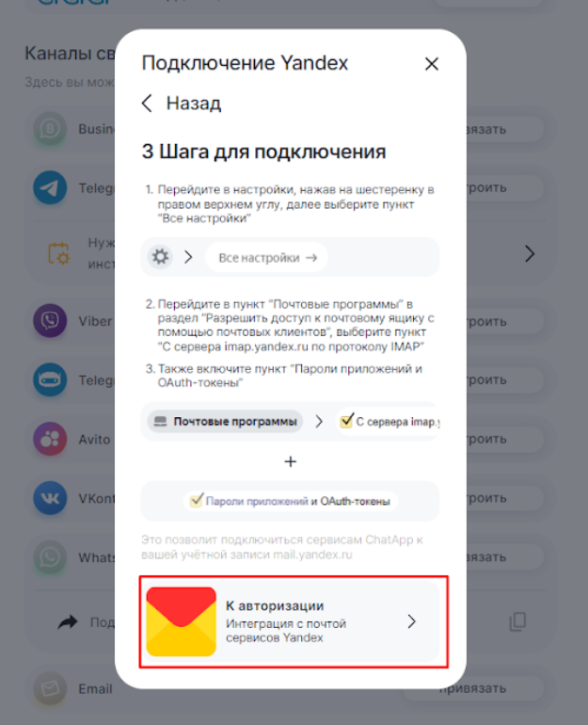588x725 pixels.
Task: Tick the С сервера imap checkbox
Action: [346, 420]
